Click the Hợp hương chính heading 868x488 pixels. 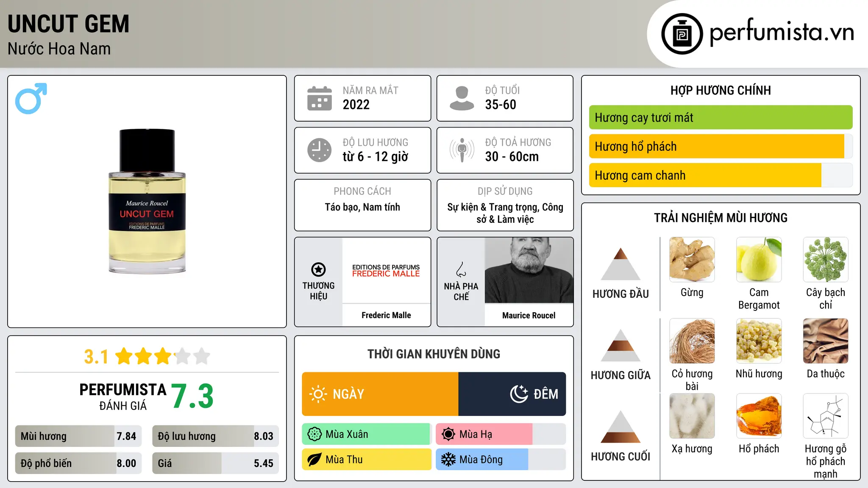[721, 90]
